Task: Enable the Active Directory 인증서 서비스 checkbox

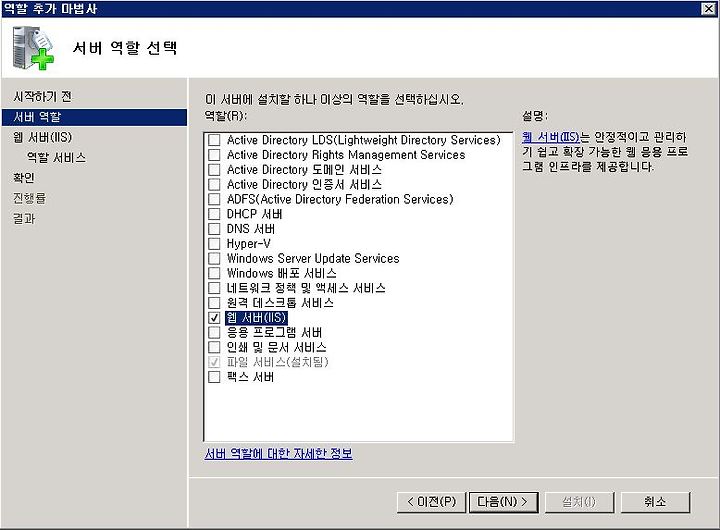Action: coord(214,184)
